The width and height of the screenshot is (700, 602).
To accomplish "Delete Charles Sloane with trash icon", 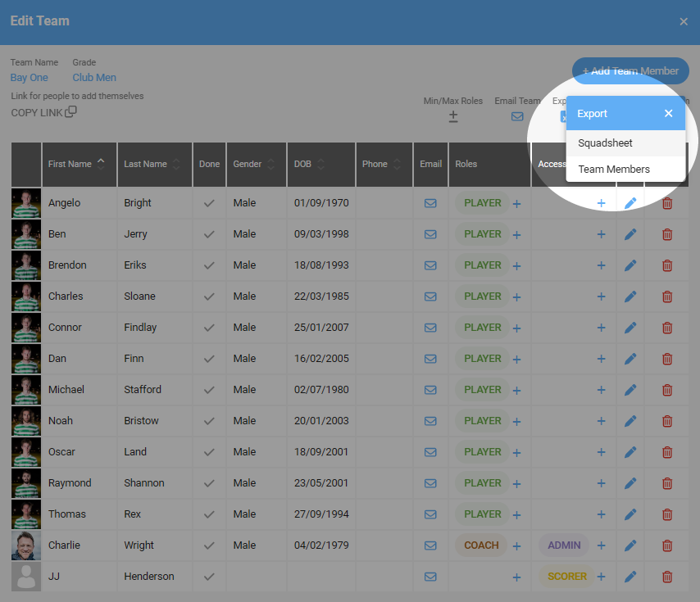I will pyautogui.click(x=667, y=296).
